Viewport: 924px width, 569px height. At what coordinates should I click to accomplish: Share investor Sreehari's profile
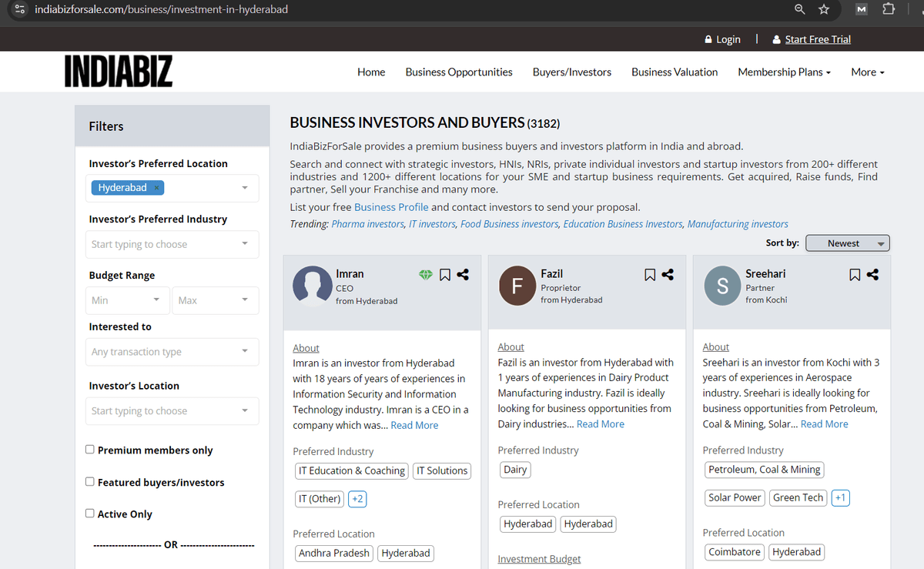point(872,274)
